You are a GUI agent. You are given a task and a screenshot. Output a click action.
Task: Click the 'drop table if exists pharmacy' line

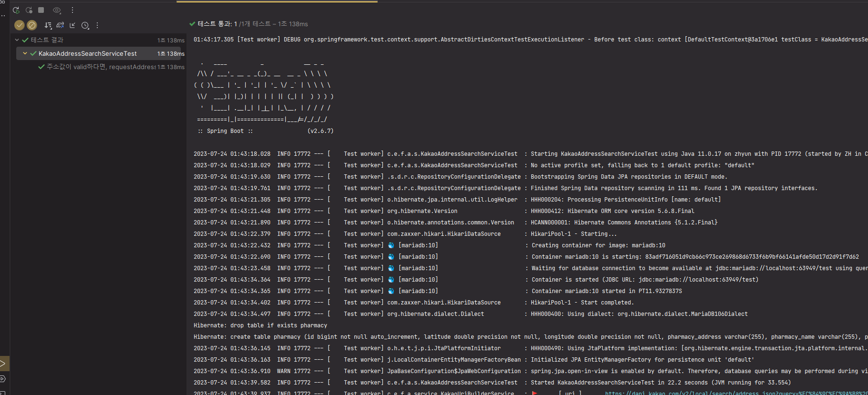click(260, 325)
